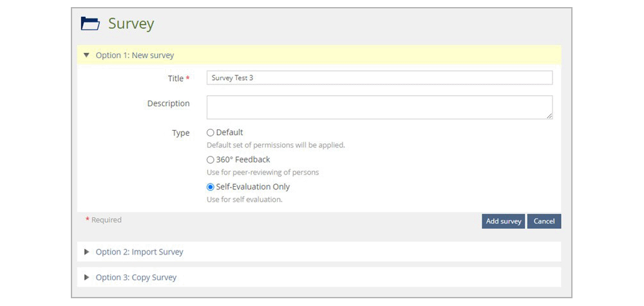Click the Add survey button
The width and height of the screenshot is (644, 306).
point(503,222)
